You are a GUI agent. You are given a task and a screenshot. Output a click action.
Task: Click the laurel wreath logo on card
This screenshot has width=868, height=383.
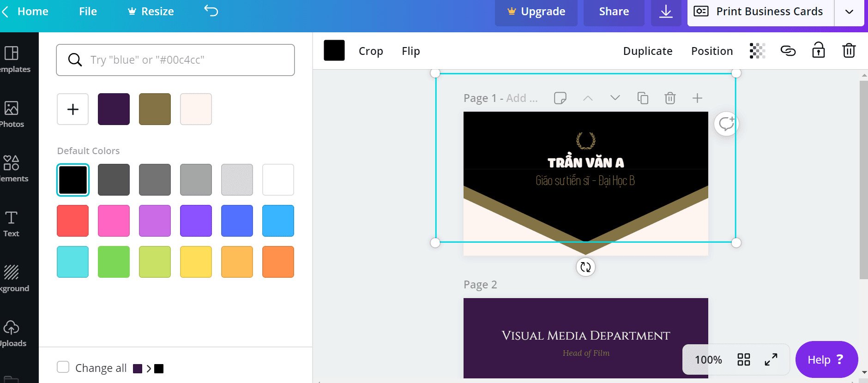point(585,140)
